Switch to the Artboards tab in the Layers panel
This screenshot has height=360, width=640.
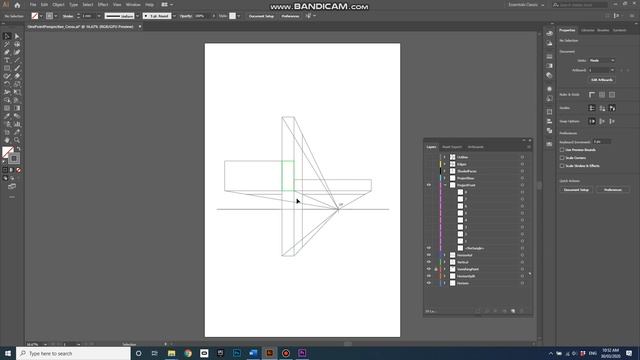476,147
